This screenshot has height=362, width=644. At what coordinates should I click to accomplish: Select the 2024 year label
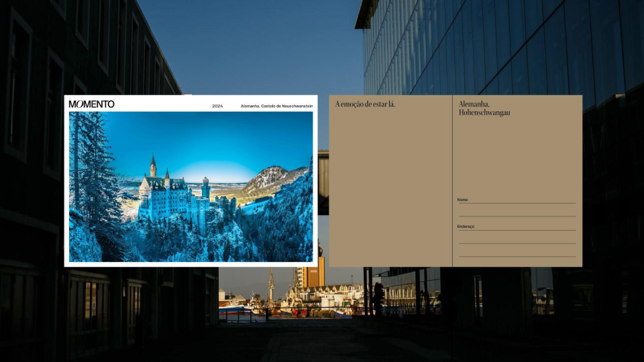[x=217, y=106]
